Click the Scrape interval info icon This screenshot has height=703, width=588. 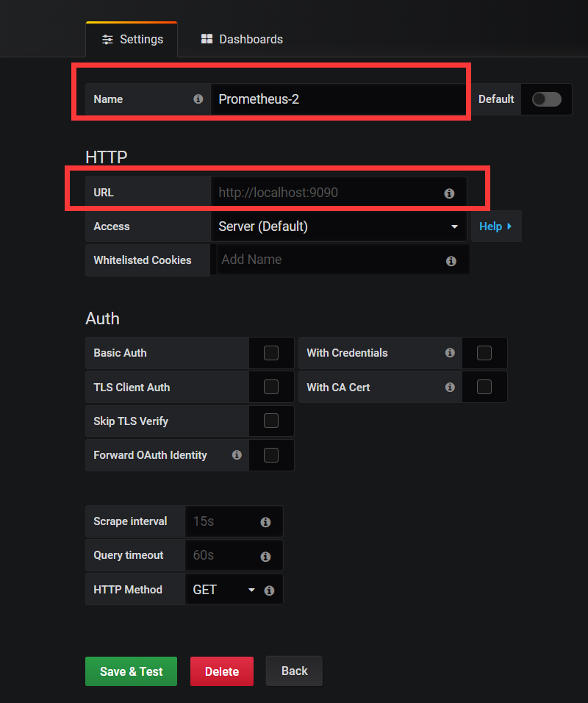click(x=265, y=522)
